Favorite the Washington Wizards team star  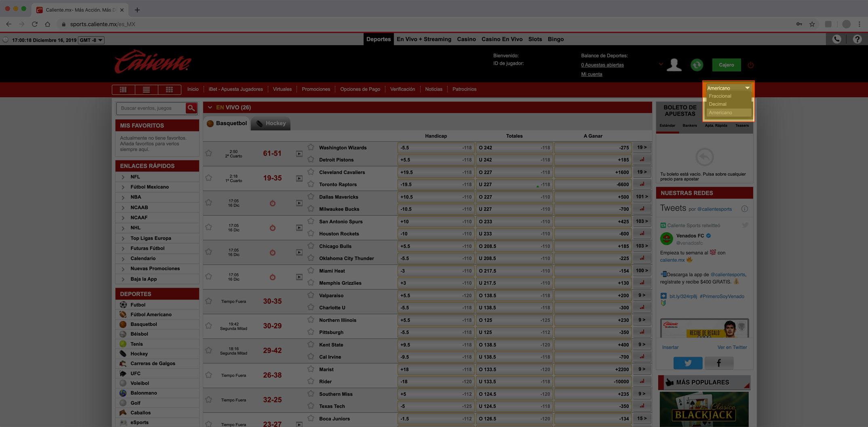click(311, 147)
